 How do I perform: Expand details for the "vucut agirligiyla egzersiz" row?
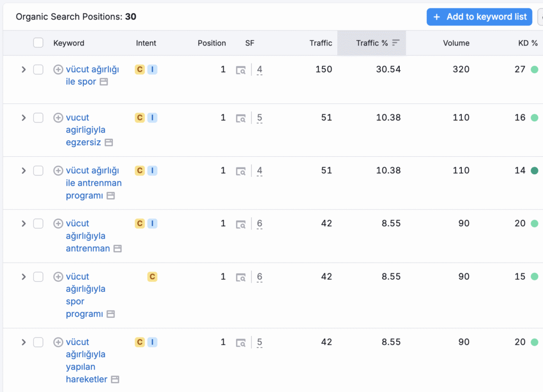click(x=23, y=117)
